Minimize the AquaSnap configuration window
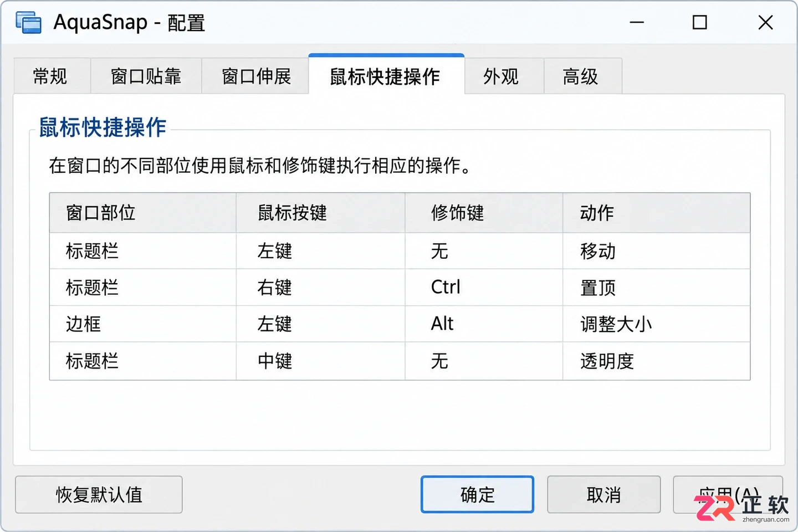 click(637, 23)
